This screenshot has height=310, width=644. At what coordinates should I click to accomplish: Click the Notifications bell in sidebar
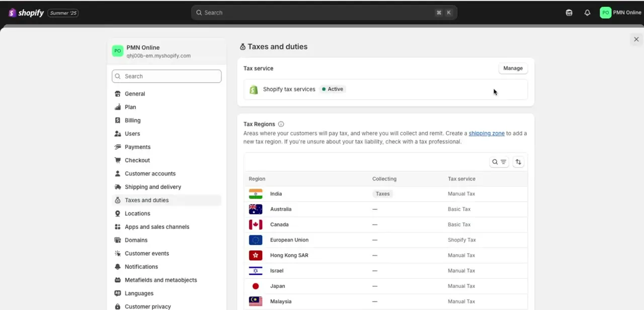[x=118, y=267]
